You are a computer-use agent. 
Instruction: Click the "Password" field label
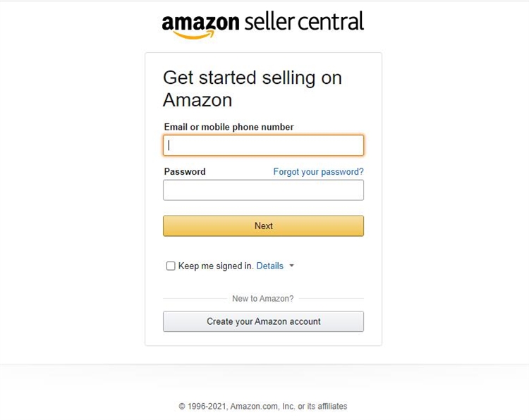click(185, 171)
